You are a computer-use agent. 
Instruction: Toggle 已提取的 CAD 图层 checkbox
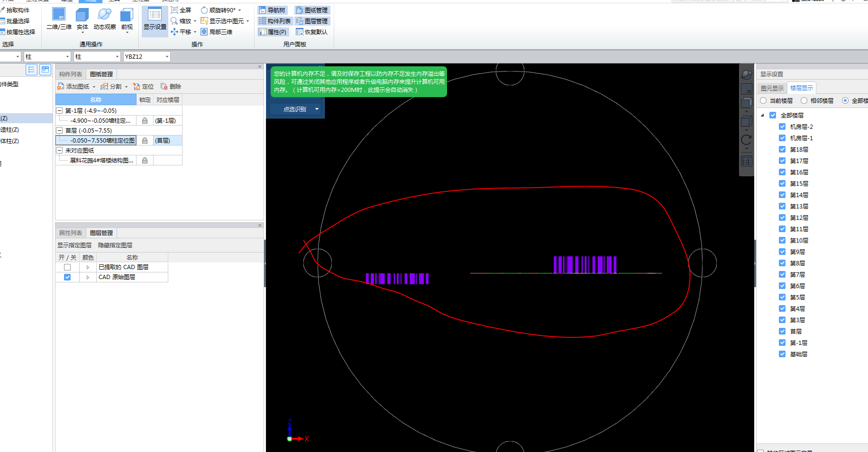[x=67, y=267]
